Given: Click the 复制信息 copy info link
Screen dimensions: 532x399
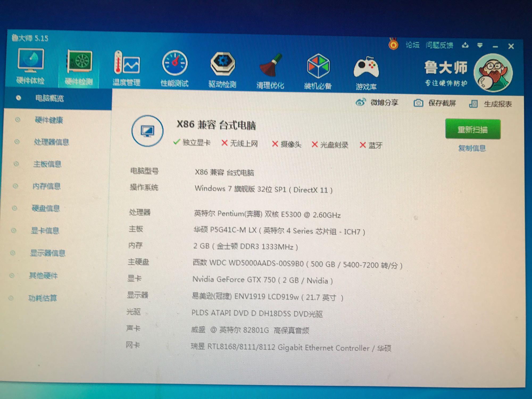Looking at the screenshot, I should (472, 148).
